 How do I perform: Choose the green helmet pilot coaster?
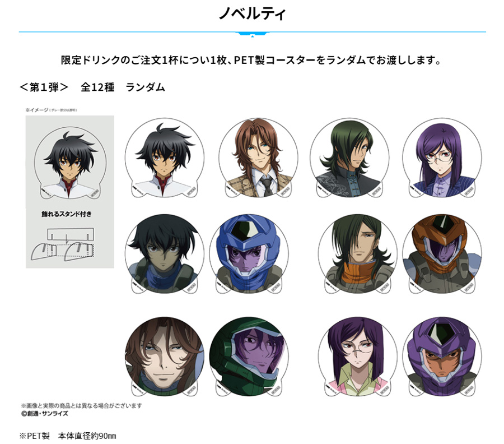tap(249, 357)
